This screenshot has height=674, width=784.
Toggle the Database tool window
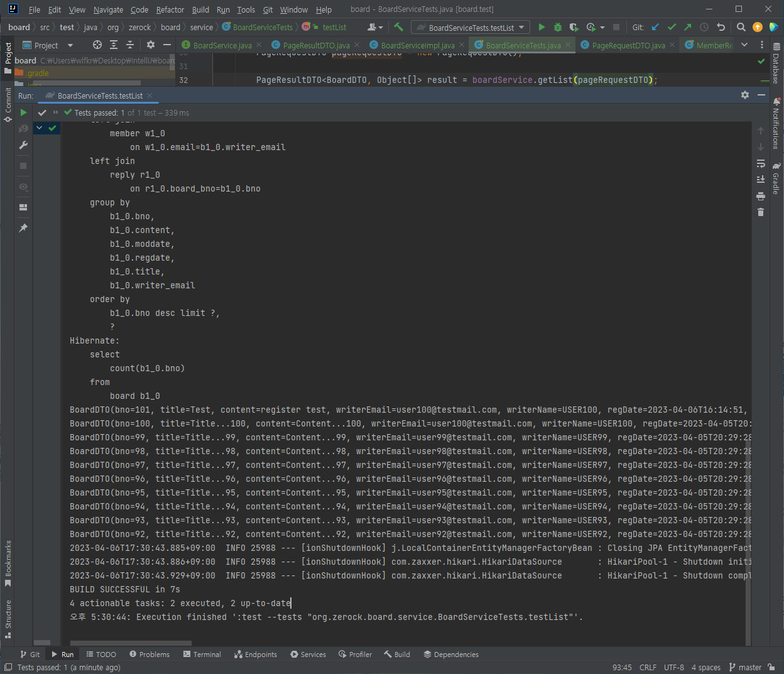[x=776, y=63]
